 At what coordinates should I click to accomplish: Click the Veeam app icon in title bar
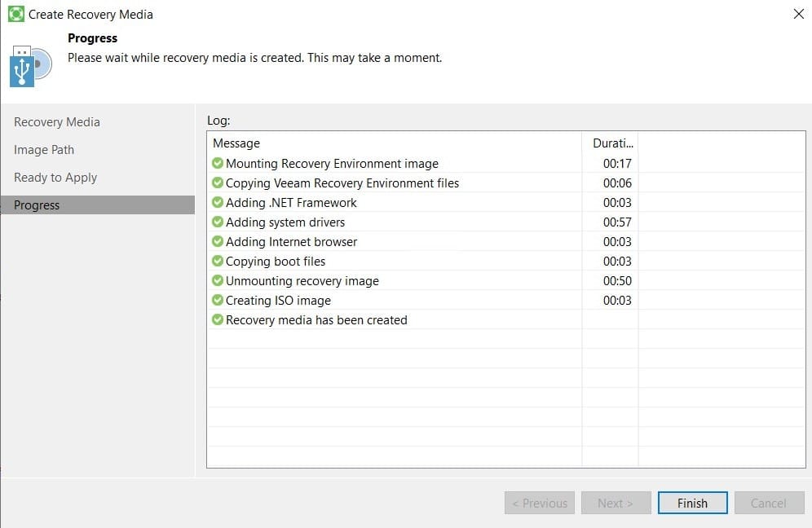click(x=16, y=14)
